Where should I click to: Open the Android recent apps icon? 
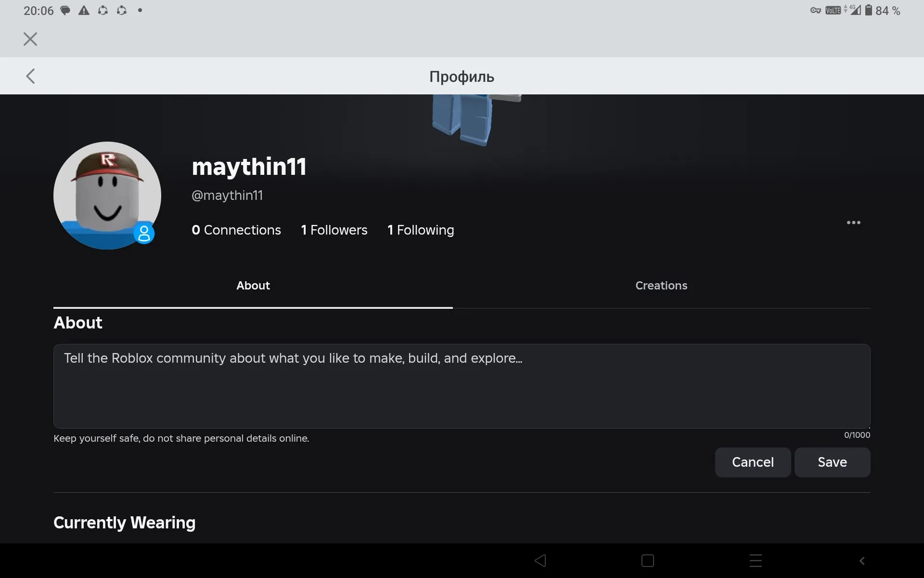point(756,561)
